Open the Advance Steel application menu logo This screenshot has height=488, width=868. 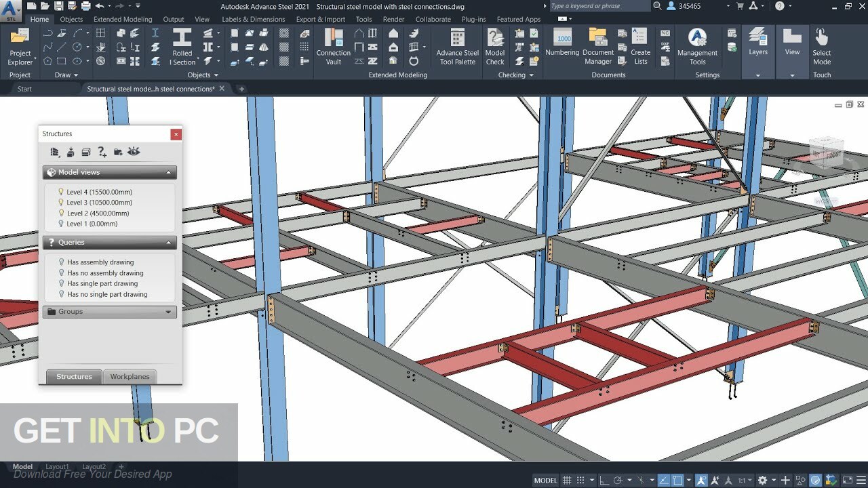[x=11, y=9]
